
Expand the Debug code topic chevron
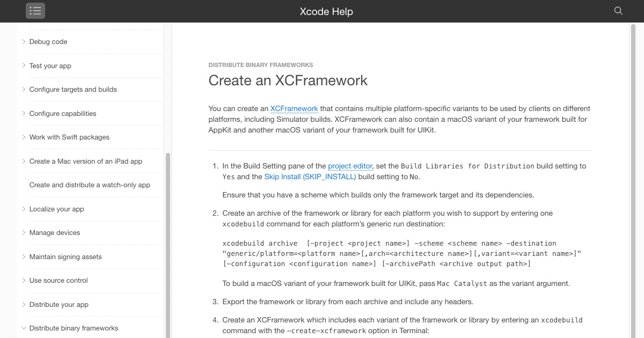click(24, 42)
